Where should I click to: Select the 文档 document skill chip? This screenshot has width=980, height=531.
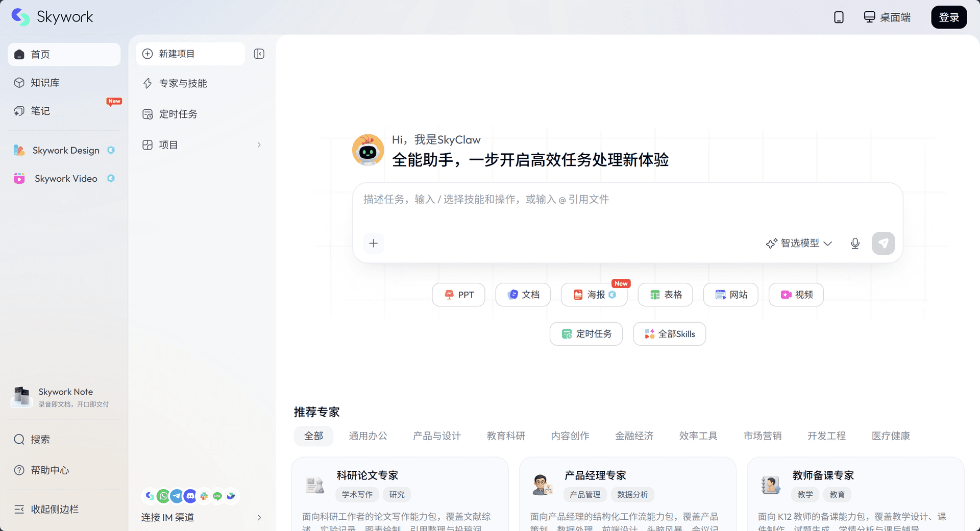[523, 295]
